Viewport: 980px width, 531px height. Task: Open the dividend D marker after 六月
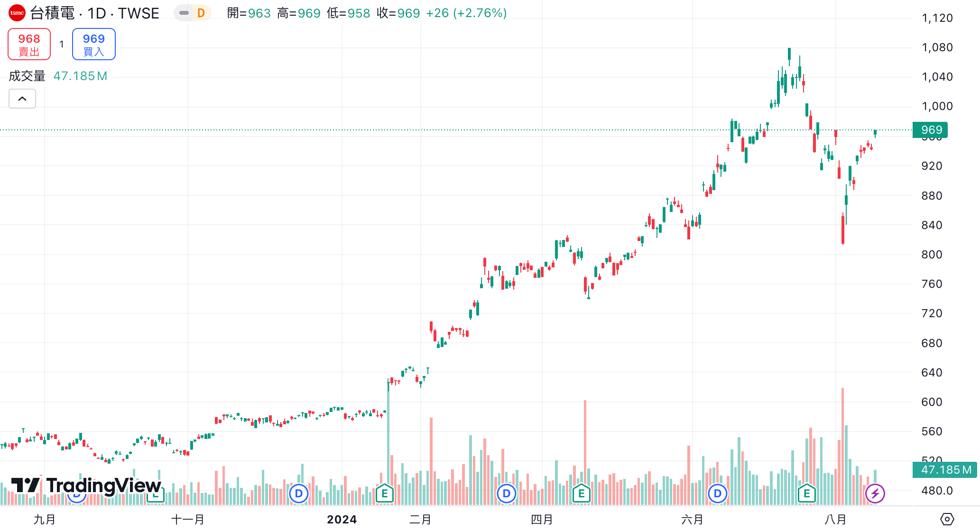click(718, 494)
